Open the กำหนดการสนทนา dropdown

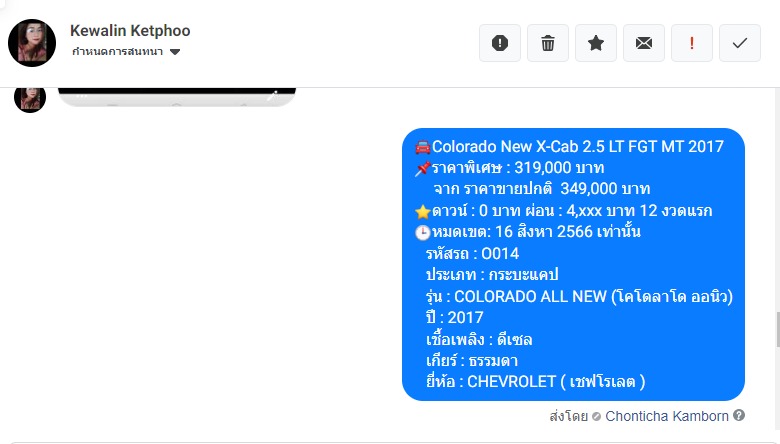125,52
